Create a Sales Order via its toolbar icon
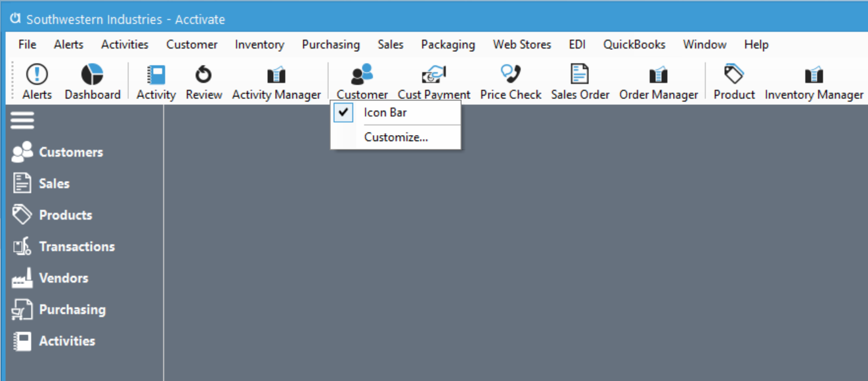The width and height of the screenshot is (868, 381). click(x=580, y=79)
